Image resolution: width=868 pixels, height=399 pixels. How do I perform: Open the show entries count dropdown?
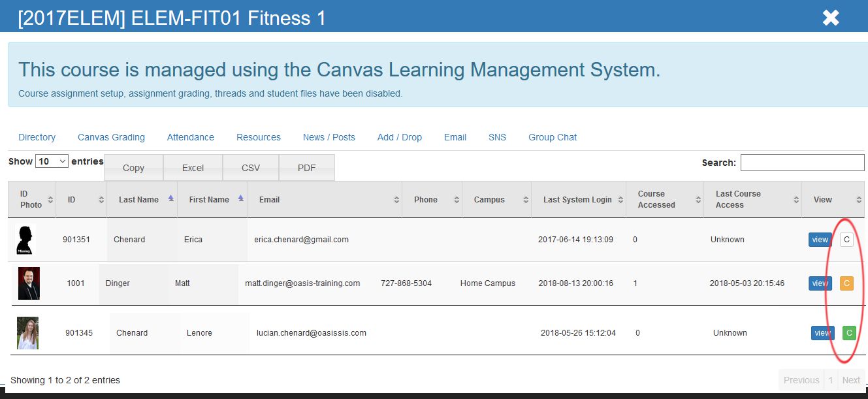pos(52,161)
